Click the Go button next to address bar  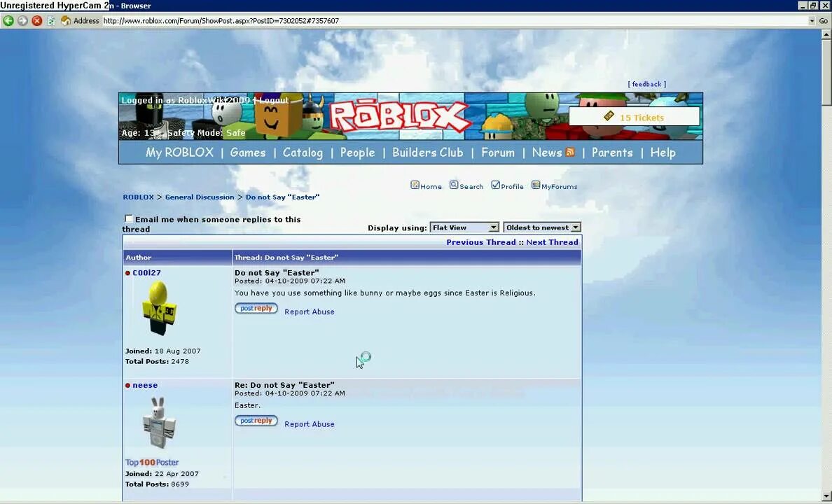click(824, 21)
